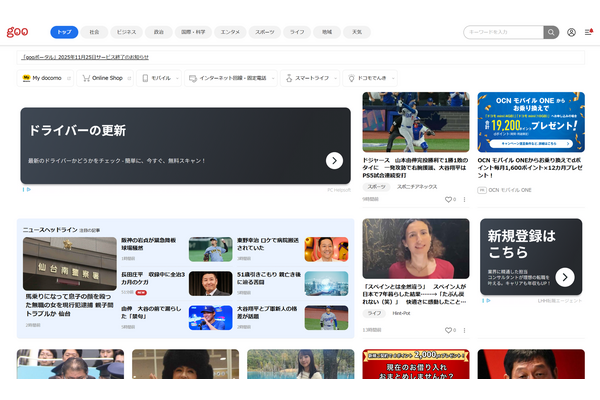This screenshot has width=600, height=400.
Task: Click the keyword search input field
Action: [504, 32]
